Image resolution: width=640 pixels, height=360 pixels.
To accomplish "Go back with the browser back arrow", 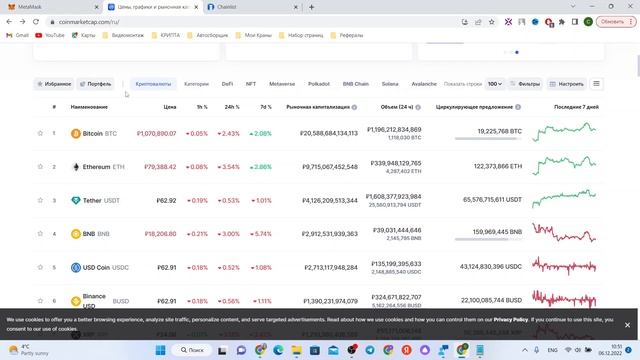I will tap(9, 22).
